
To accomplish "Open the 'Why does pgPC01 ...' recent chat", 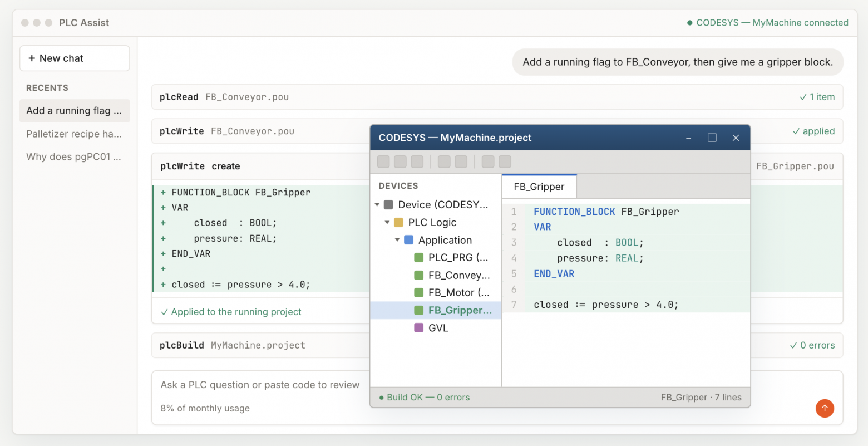I will click(75, 157).
